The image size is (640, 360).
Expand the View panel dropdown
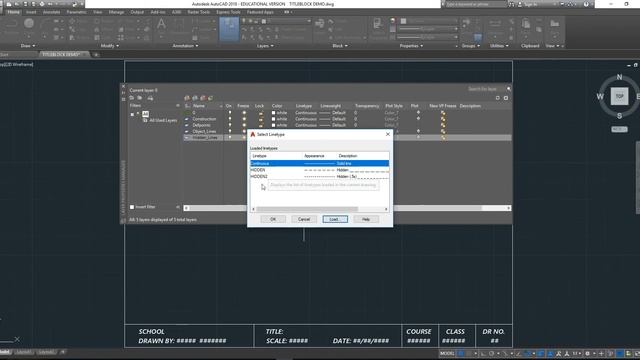pyautogui.click(x=553, y=46)
